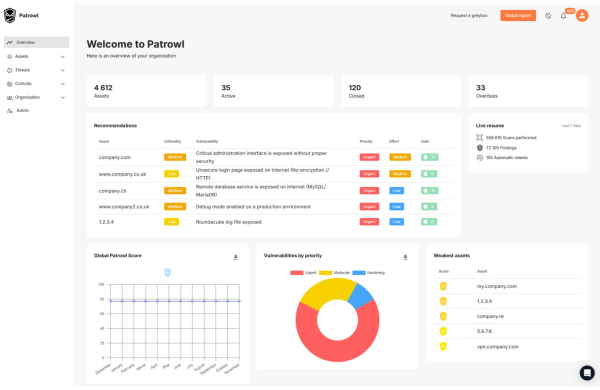Expand the Threats sidebar section
600x390 pixels.
point(36,70)
